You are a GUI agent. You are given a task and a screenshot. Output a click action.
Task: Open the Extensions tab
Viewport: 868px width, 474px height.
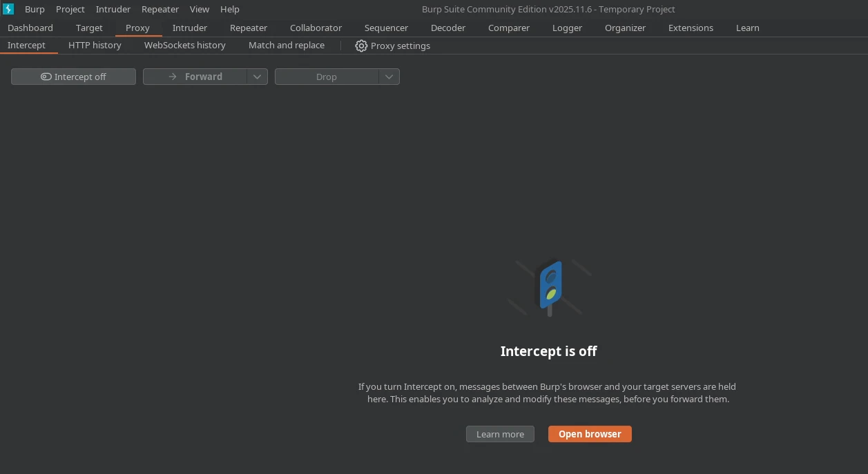(691, 28)
